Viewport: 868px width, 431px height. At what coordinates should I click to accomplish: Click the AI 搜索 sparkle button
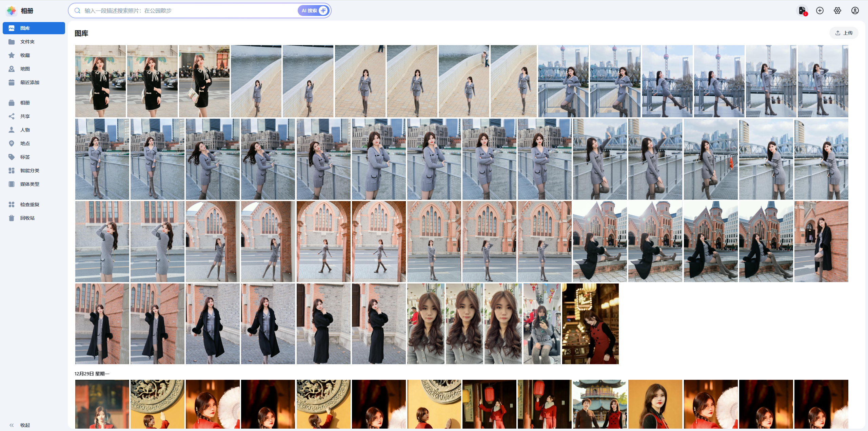(x=314, y=11)
